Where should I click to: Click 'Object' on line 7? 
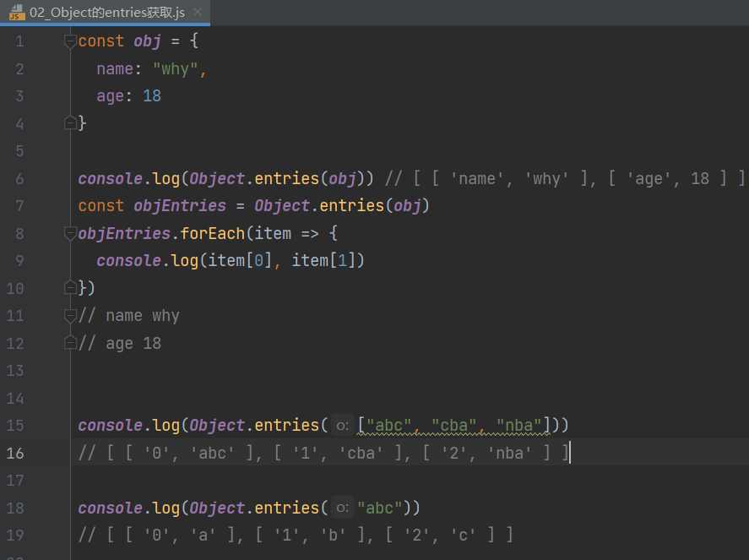coord(282,206)
